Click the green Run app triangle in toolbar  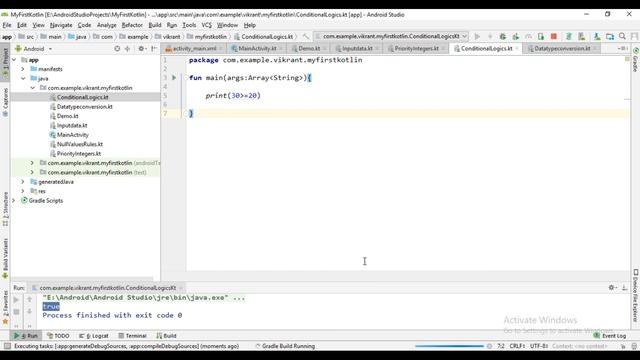pyautogui.click(x=477, y=36)
